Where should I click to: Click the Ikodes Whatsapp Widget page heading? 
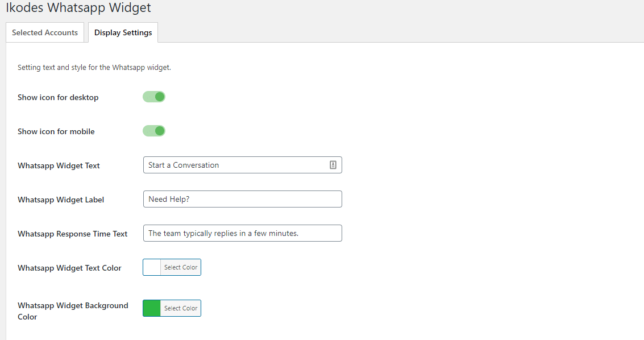(78, 8)
